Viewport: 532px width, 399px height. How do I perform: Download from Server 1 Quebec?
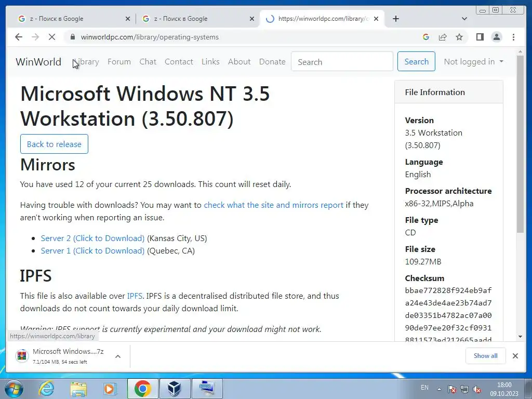pyautogui.click(x=92, y=251)
